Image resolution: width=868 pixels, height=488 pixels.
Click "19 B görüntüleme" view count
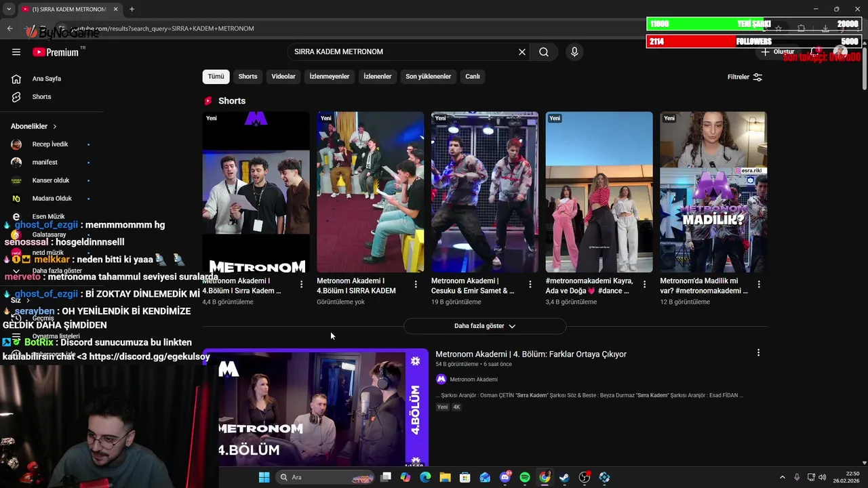pyautogui.click(x=456, y=302)
